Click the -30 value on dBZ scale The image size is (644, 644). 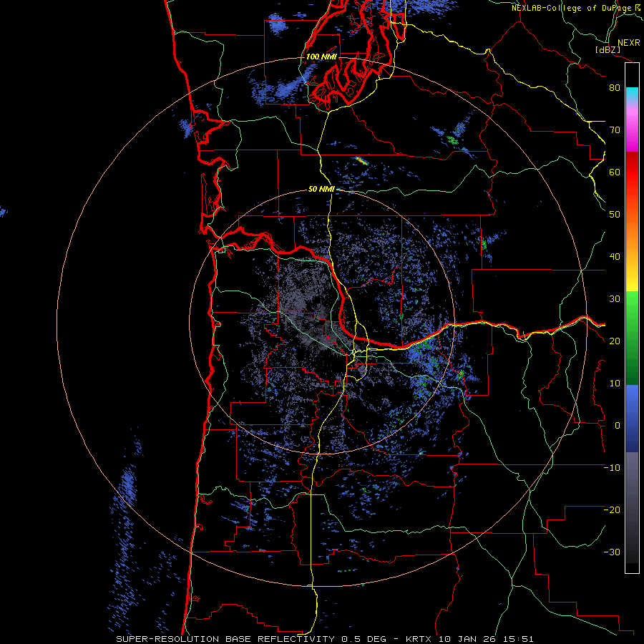click(612, 552)
